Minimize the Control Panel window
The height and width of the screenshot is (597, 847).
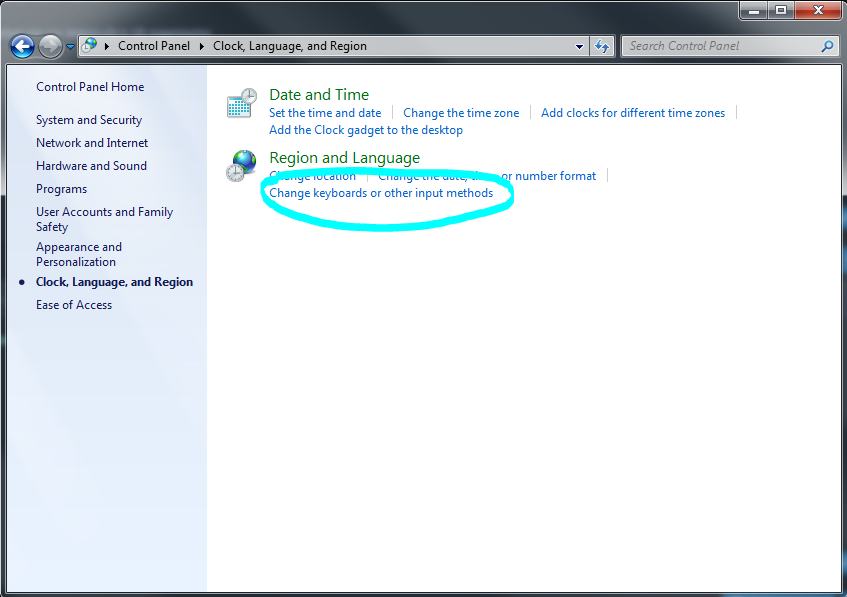[x=754, y=10]
